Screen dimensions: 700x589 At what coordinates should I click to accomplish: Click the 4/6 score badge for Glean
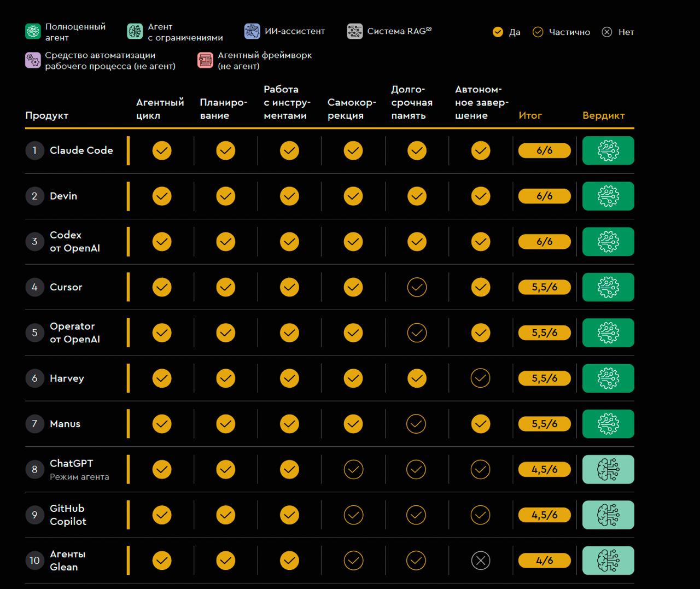pos(545,561)
